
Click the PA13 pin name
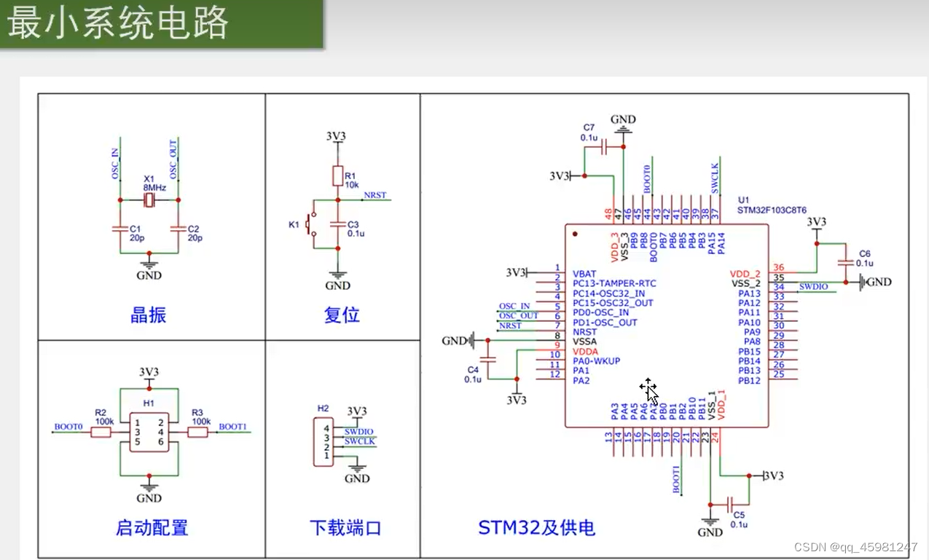pyautogui.click(x=749, y=293)
